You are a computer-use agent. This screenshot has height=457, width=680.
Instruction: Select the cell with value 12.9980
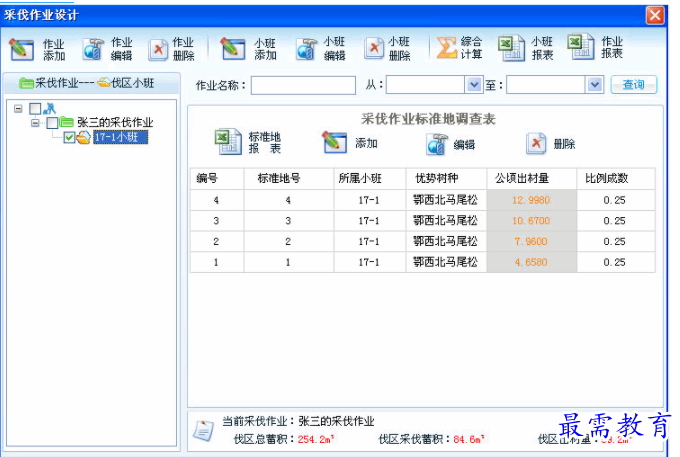pos(532,200)
